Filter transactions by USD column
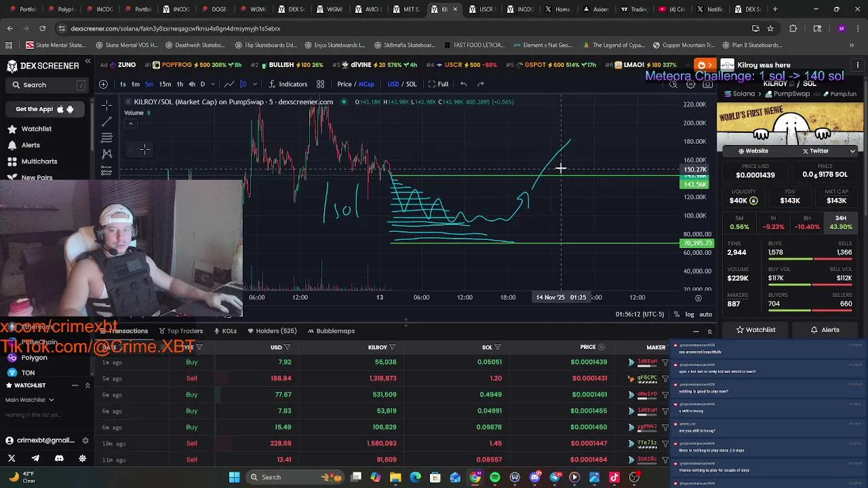The width and height of the screenshot is (868, 488). pos(287,348)
